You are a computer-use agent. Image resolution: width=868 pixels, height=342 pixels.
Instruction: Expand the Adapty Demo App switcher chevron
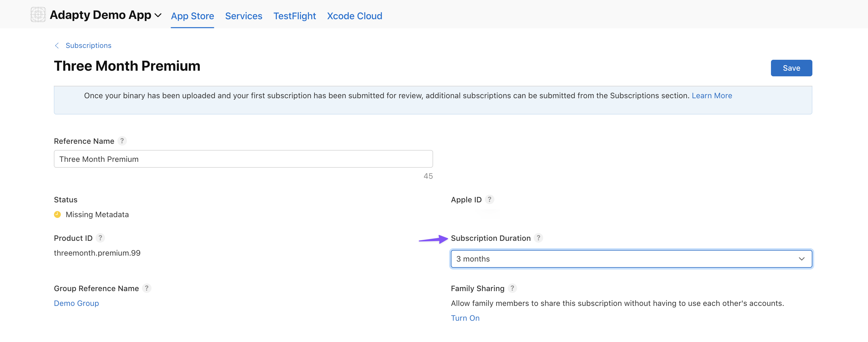click(x=158, y=15)
